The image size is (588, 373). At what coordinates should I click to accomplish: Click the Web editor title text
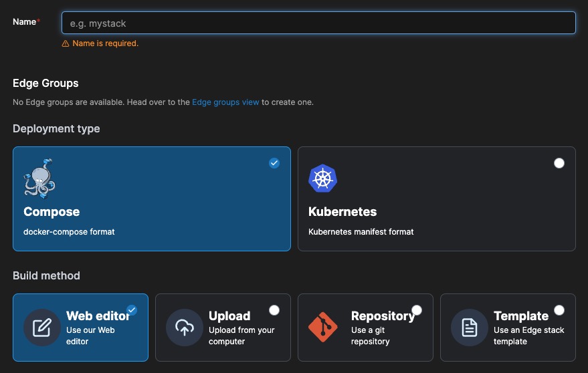98,316
